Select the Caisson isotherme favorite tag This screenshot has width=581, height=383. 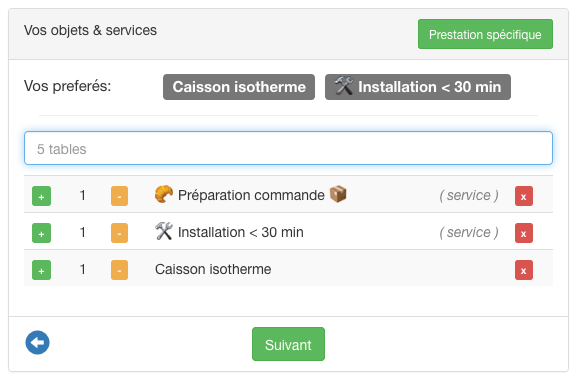[239, 87]
